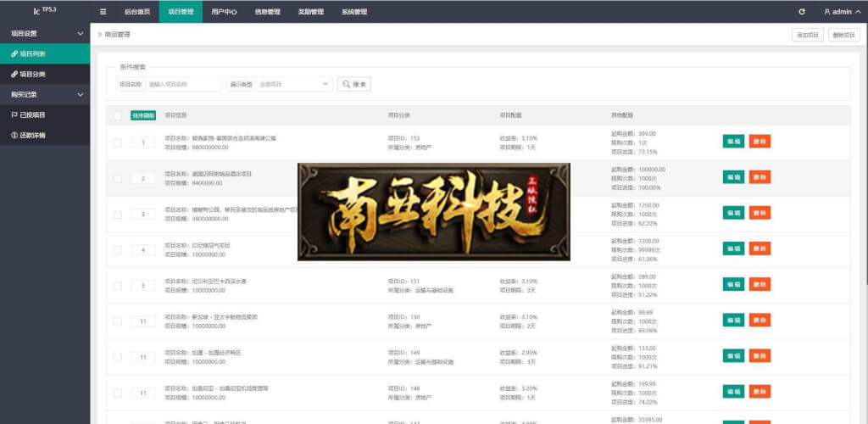Open the 系统管理 tab
Image resolution: width=868 pixels, height=424 pixels.
pos(354,12)
